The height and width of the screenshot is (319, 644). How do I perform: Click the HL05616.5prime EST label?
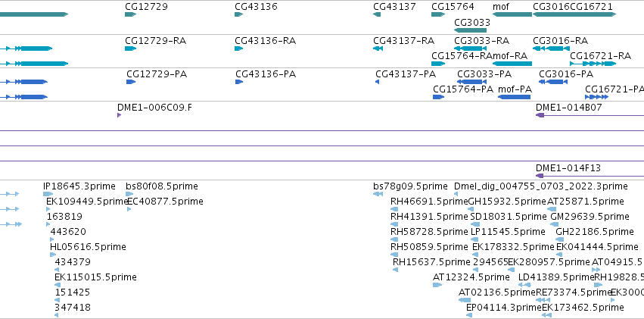coord(88,247)
